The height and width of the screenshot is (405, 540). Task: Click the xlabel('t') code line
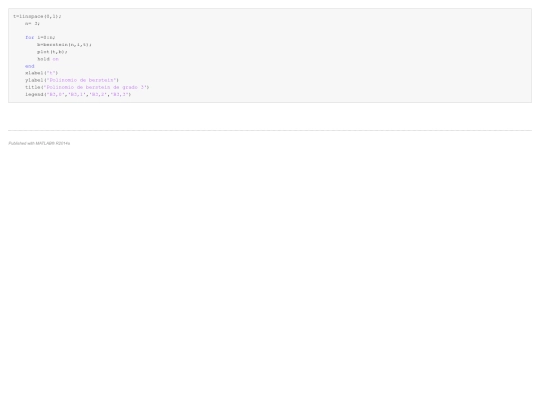click(x=42, y=73)
